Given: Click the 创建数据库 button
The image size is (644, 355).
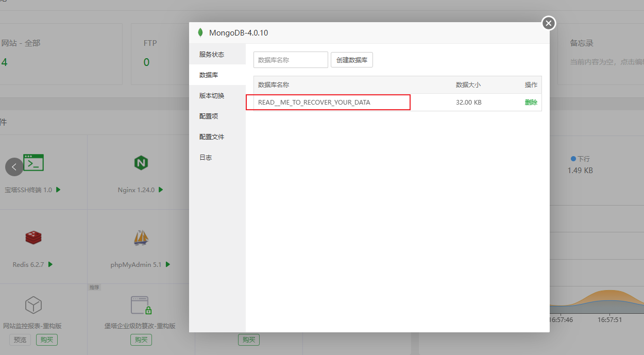Looking at the screenshot, I should (352, 60).
